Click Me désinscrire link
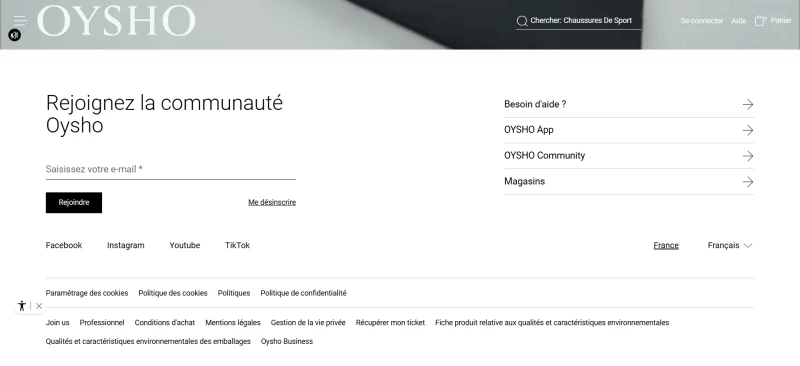 point(272,203)
